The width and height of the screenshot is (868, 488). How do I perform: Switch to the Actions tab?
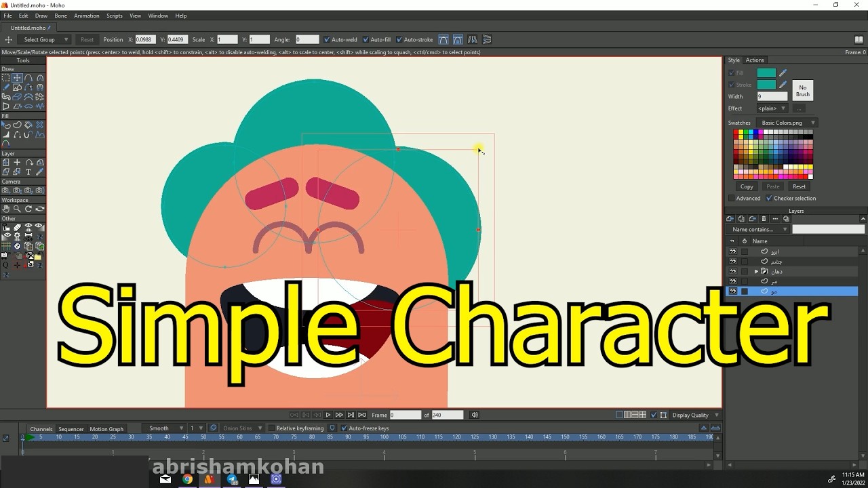(755, 60)
